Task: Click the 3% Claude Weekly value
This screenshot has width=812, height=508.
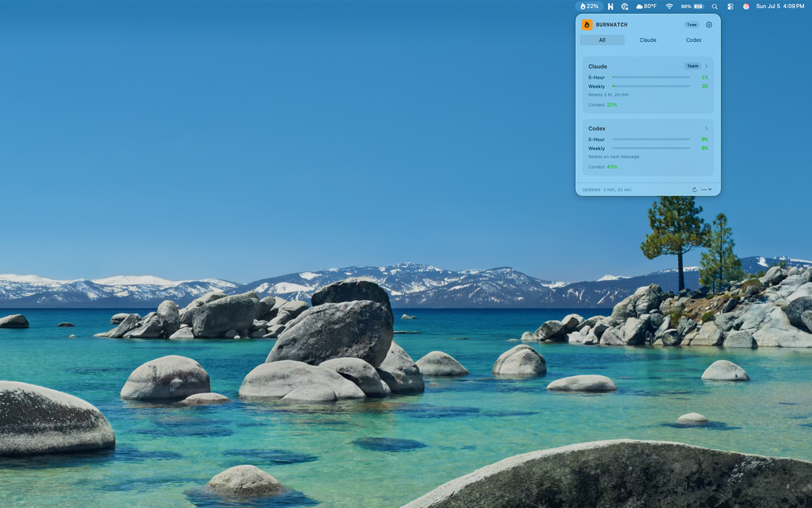Action: [705, 86]
